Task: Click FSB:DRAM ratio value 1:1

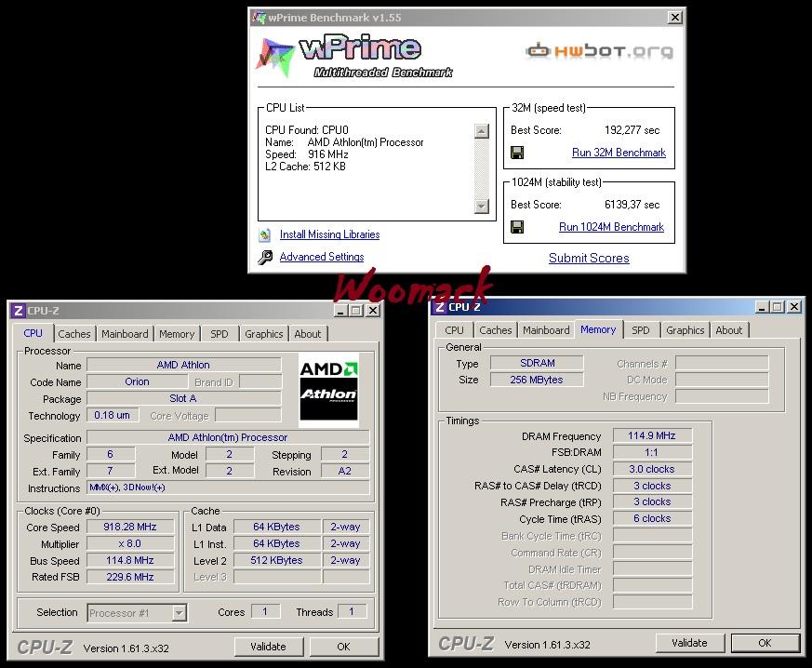Action: [x=652, y=452]
